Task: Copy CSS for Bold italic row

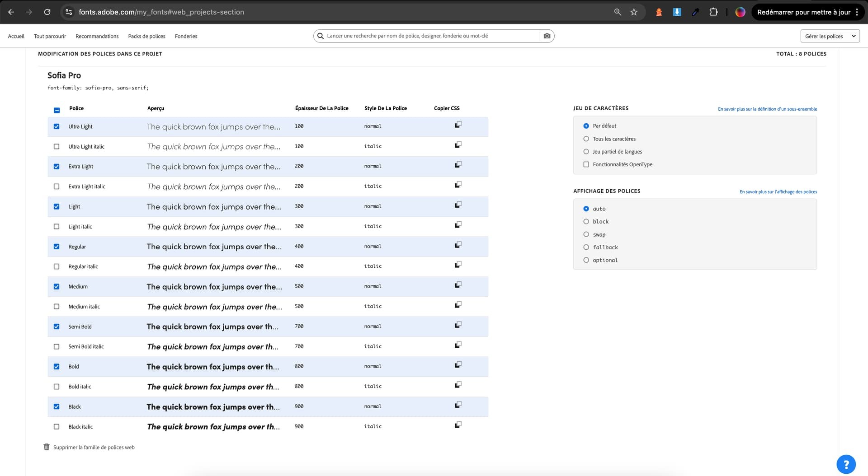Action: coord(458,385)
